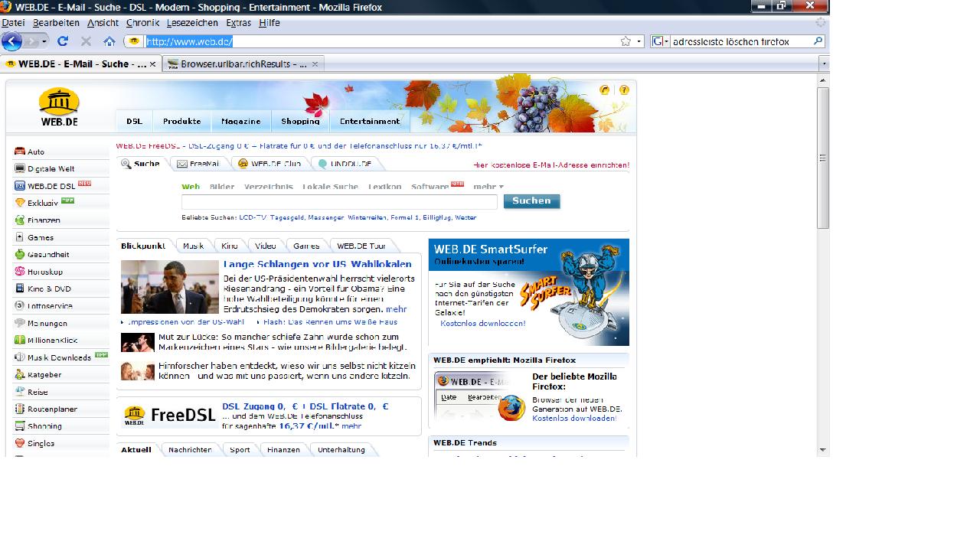The width and height of the screenshot is (980, 551).
Task: Open the Finanzen sidebar icon
Action: click(20, 220)
